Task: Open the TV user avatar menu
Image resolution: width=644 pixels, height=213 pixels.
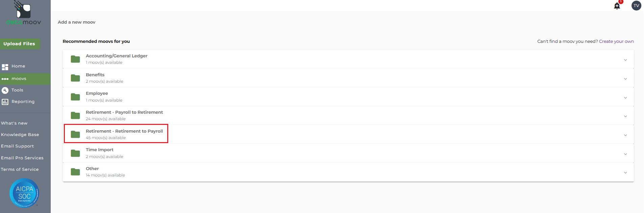Action: (636, 5)
